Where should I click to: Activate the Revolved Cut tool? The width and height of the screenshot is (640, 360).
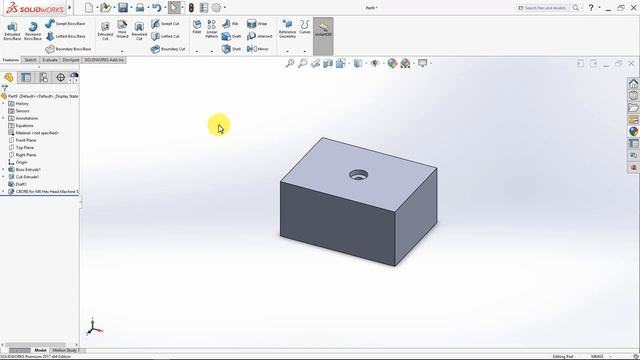(x=139, y=31)
